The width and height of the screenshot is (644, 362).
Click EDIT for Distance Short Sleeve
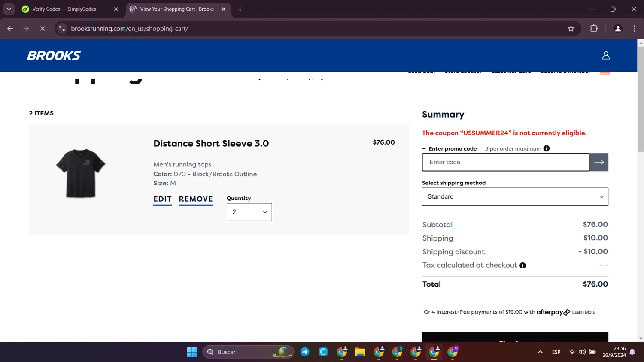point(163,199)
